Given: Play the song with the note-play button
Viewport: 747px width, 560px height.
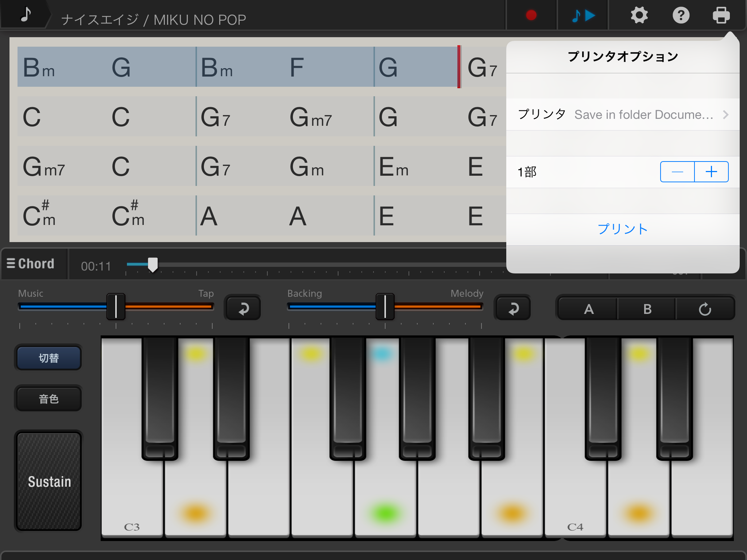Looking at the screenshot, I should coord(582,15).
